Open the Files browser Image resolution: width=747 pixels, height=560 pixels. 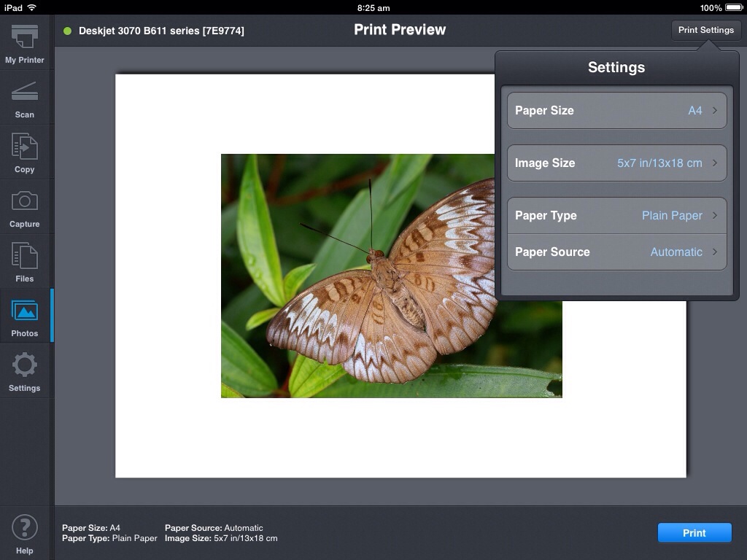pos(24,261)
